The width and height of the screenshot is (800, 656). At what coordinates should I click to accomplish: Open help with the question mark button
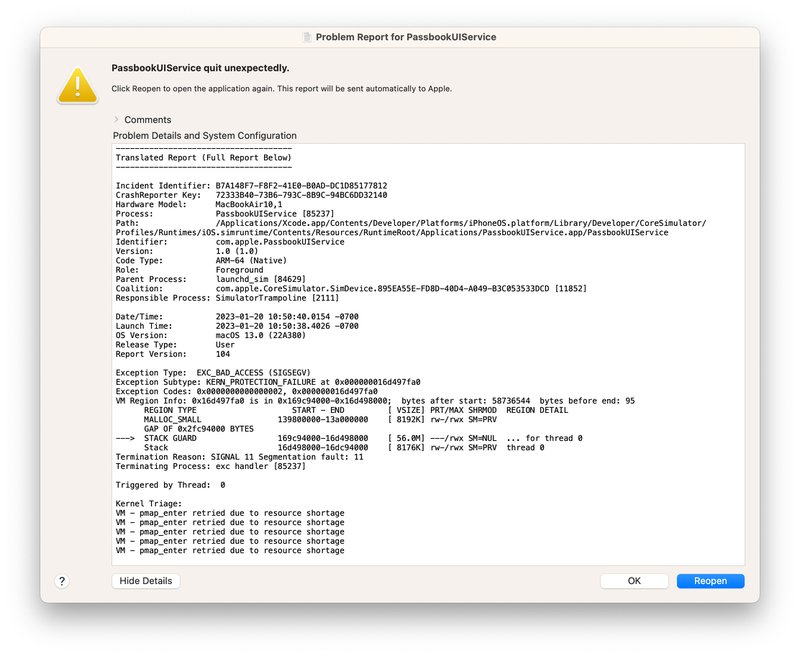(62, 581)
